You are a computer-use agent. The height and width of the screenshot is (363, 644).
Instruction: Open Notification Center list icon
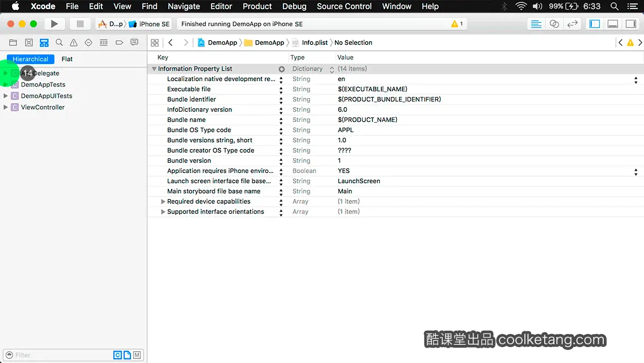point(633,6)
